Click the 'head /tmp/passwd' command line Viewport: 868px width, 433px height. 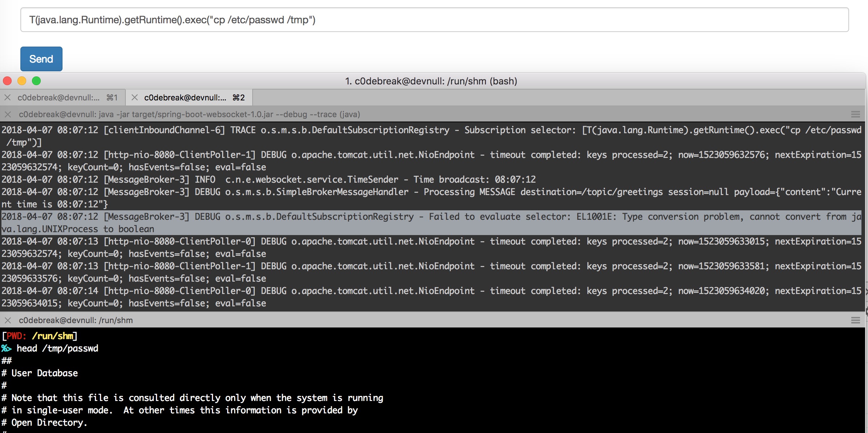pos(57,349)
